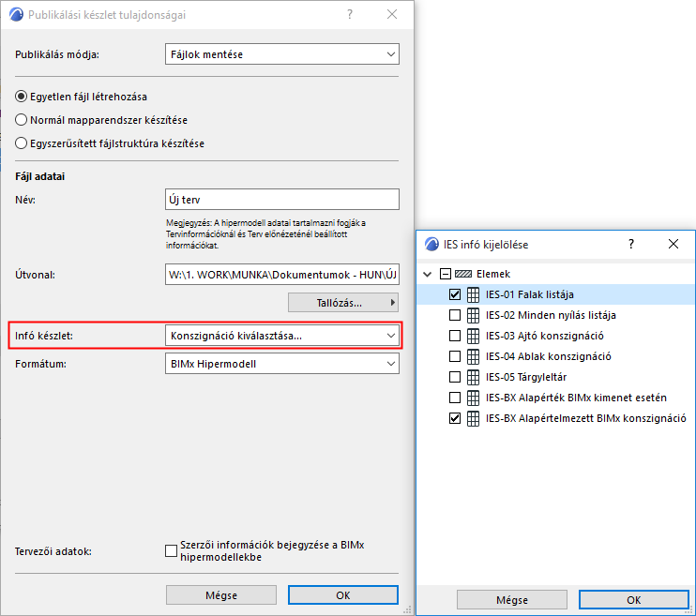Open the Publikálás módja dropdown
The height and width of the screenshot is (616, 696).
pyautogui.click(x=282, y=54)
